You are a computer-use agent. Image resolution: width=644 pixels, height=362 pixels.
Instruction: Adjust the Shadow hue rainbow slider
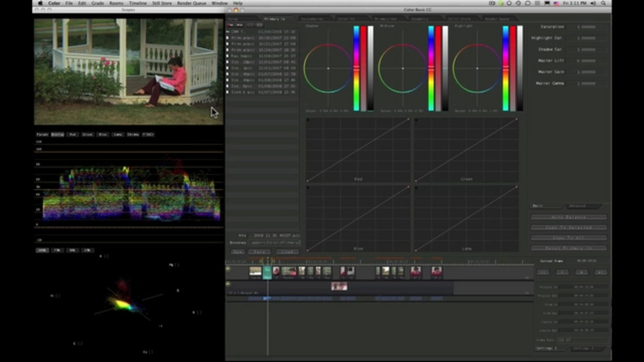[x=356, y=68]
